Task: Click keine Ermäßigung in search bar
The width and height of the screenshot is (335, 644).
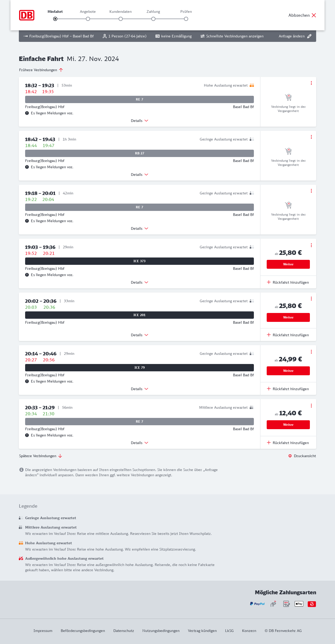Action: [x=174, y=36]
